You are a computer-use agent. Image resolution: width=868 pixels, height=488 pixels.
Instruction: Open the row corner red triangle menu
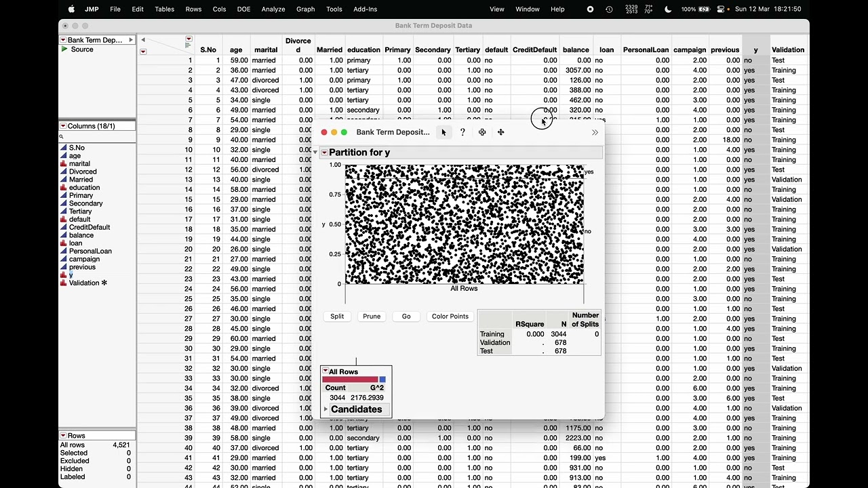coord(143,52)
